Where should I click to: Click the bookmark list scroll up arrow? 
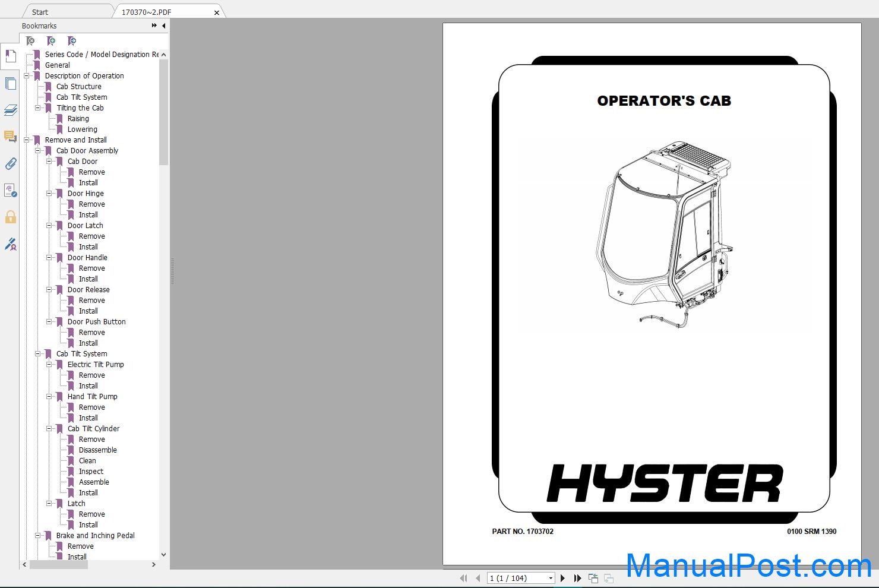click(164, 55)
